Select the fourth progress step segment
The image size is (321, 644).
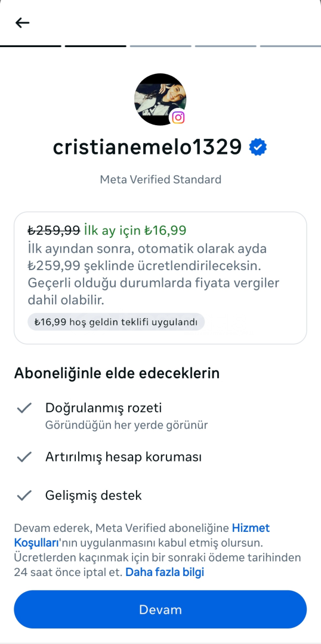pos(226,46)
